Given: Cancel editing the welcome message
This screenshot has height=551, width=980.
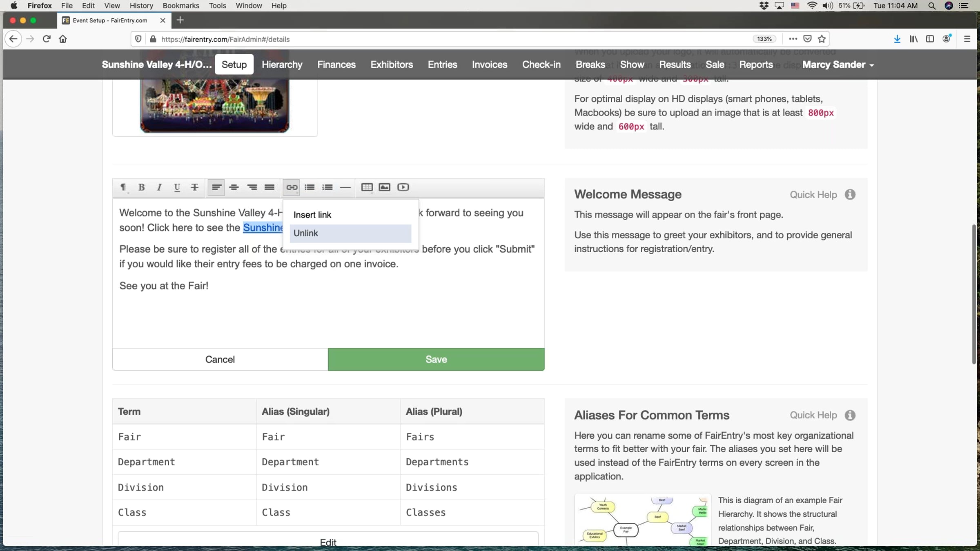Looking at the screenshot, I should click(220, 360).
